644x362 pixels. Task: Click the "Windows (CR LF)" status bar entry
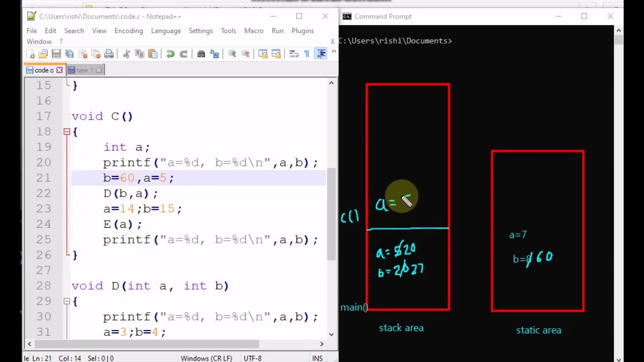(x=206, y=358)
